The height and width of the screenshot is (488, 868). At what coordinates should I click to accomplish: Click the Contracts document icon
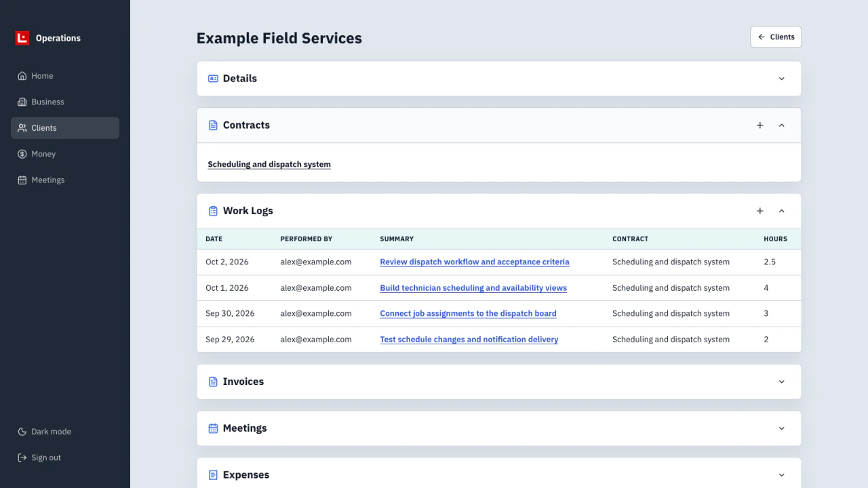[x=213, y=125]
